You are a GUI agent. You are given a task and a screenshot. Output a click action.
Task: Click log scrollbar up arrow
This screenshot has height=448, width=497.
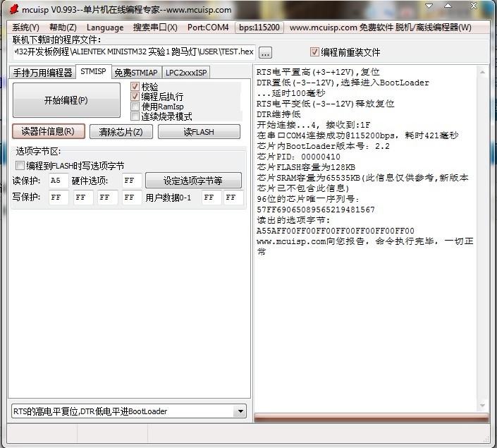point(482,73)
